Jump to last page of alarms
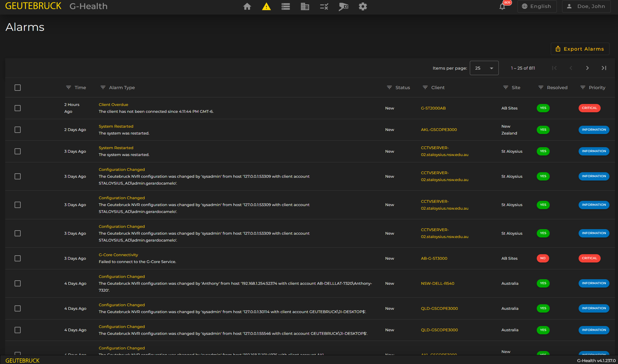The width and height of the screenshot is (618, 364). (604, 68)
